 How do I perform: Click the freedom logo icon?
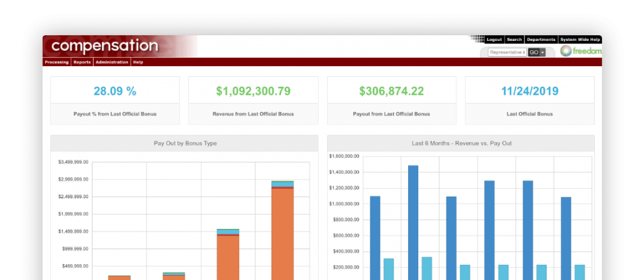[565, 51]
